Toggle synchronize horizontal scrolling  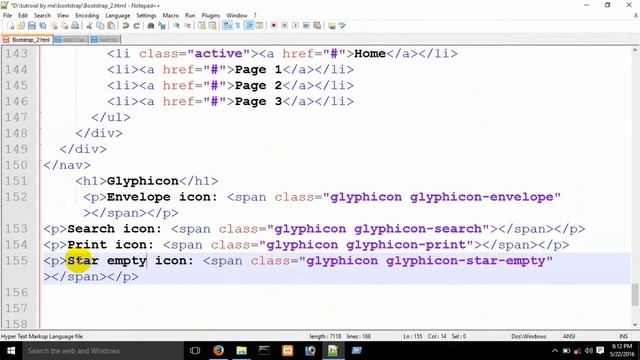click(x=212, y=26)
